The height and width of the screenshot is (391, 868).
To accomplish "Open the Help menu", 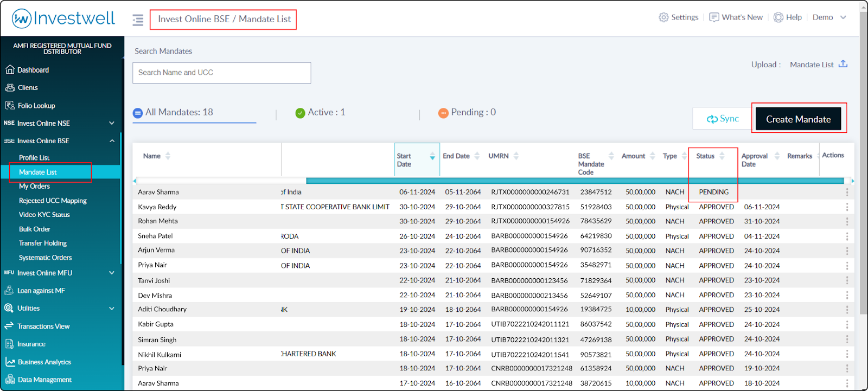I will pos(788,17).
